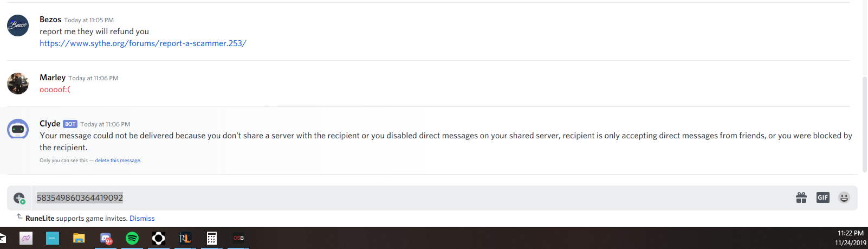This screenshot has height=249, width=868.
Task: Click the Marley username
Action: pos(53,78)
